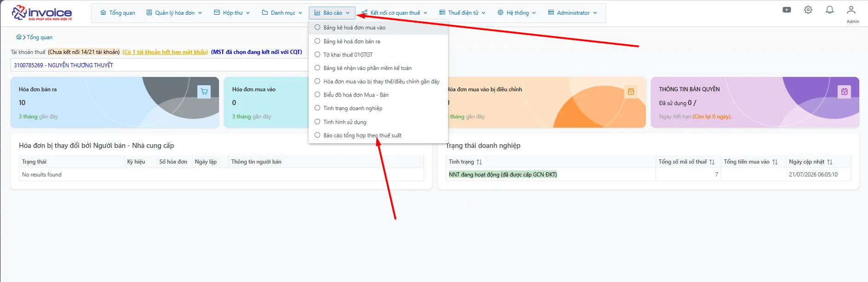
Task: Click the calendar icon on Hóa đơn mua vào bị điều chỉnh card
Action: (x=631, y=92)
